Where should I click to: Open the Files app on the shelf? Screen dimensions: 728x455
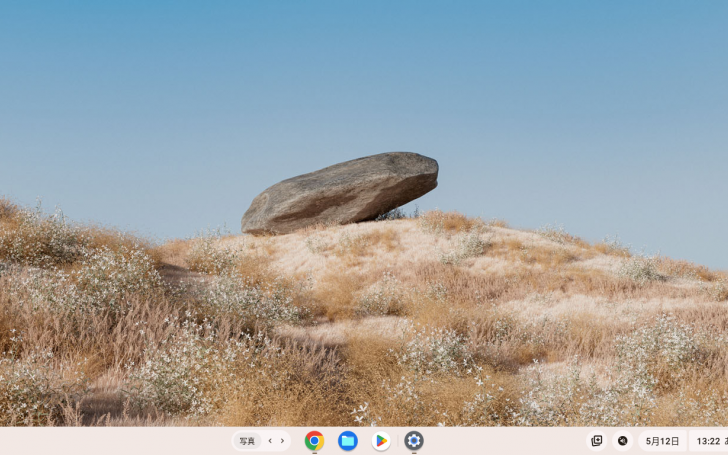click(348, 441)
